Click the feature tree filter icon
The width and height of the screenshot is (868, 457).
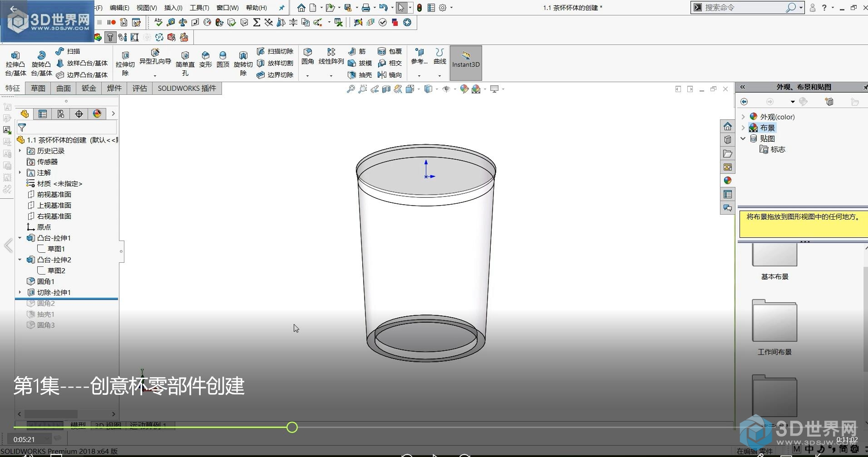(x=22, y=128)
